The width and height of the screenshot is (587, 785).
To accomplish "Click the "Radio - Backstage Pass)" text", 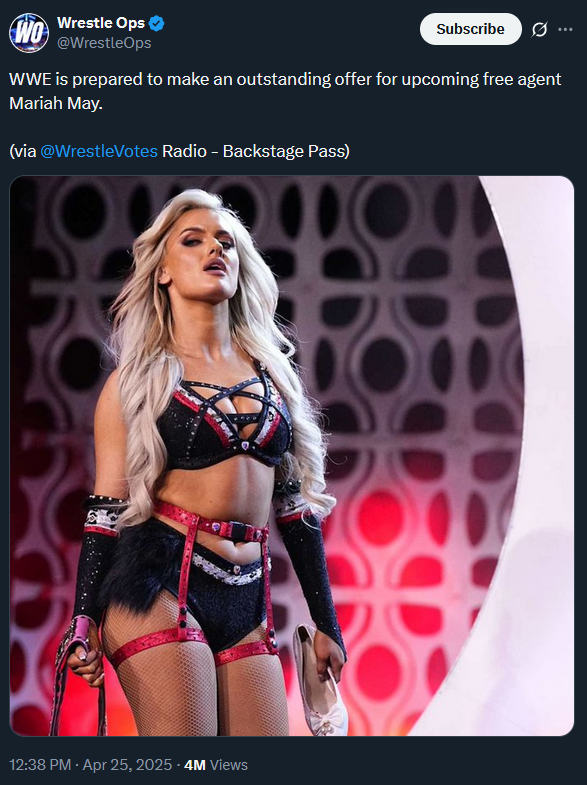I will coord(256,151).
